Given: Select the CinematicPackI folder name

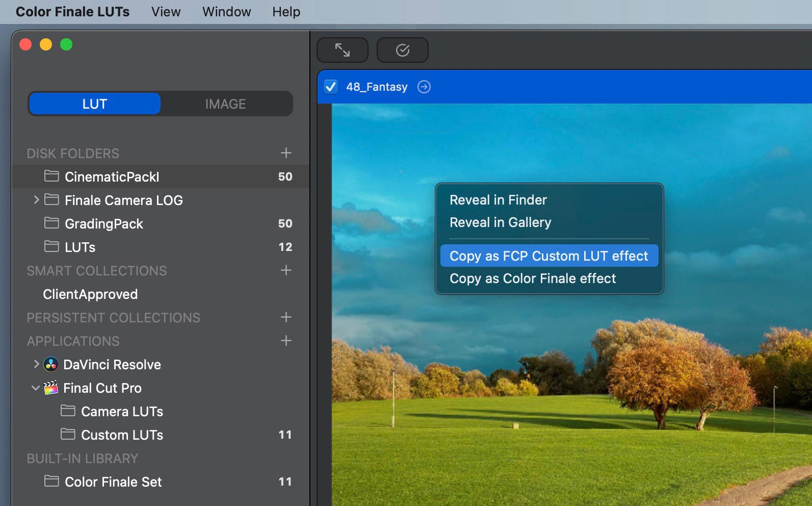Looking at the screenshot, I should tap(112, 177).
